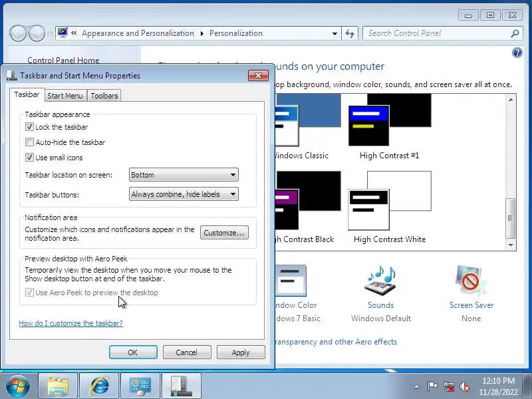Open the recent pages dropdown arrow
532x399 pixels.
pyautogui.click(x=51, y=33)
